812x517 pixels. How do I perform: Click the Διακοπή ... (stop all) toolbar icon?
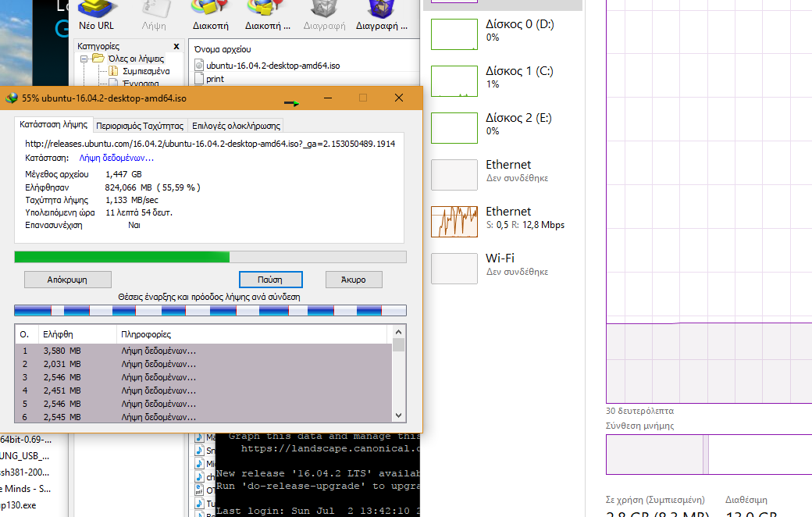pyautogui.click(x=267, y=16)
